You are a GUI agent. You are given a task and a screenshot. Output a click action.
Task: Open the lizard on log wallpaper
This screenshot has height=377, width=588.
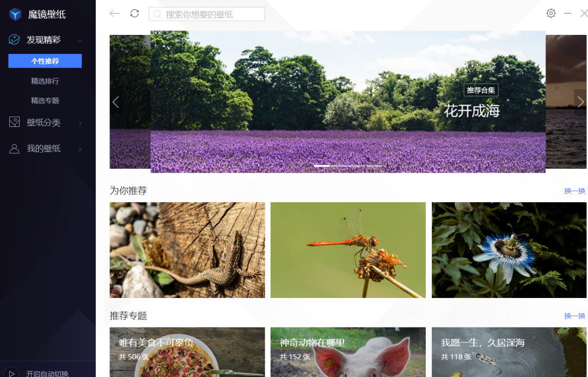click(187, 250)
